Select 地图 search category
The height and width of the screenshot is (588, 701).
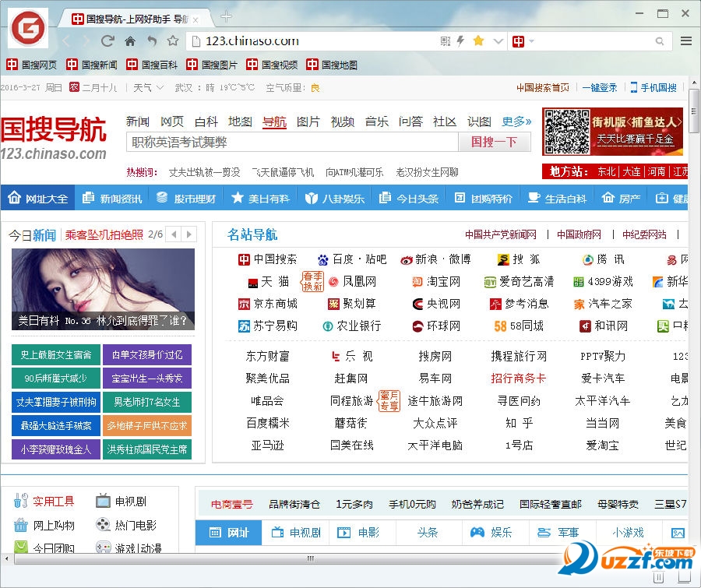click(240, 121)
